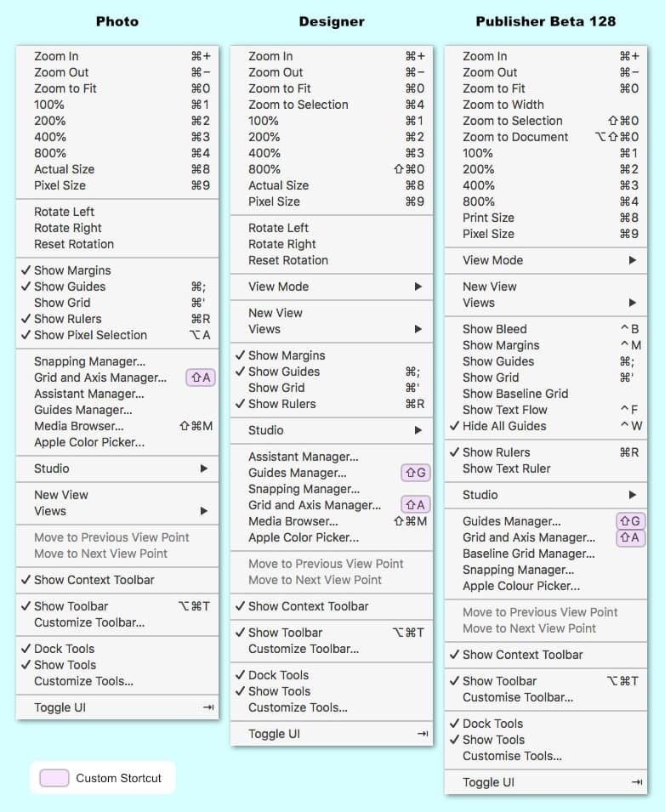Viewport: 665px width, 812px height.
Task: Expand Views submenu in Designer menu
Action: pyautogui.click(x=332, y=329)
